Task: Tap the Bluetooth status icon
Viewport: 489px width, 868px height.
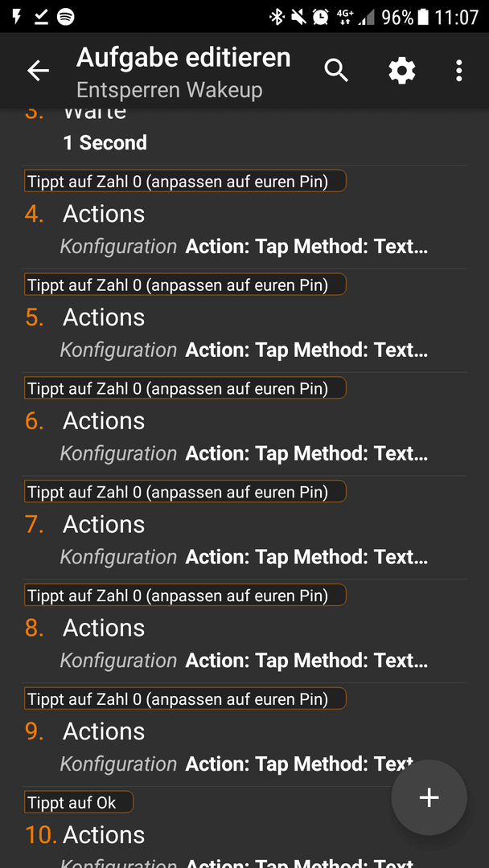Action: (277, 17)
